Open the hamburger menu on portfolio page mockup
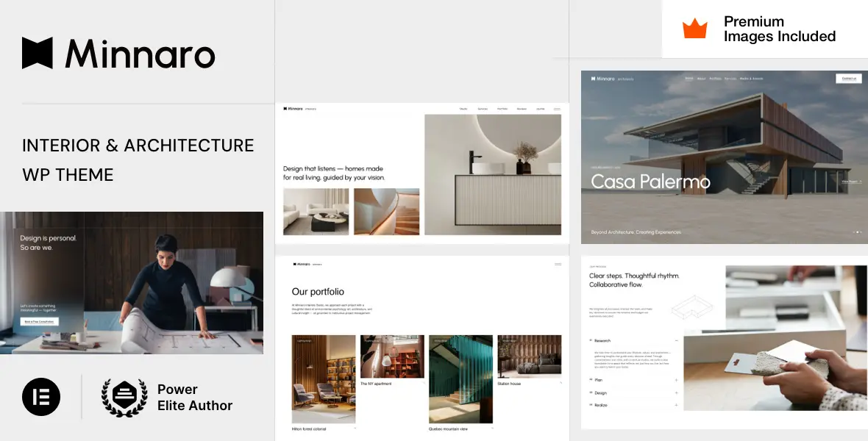Screen dimensions: 868x441 pyautogui.click(x=558, y=265)
